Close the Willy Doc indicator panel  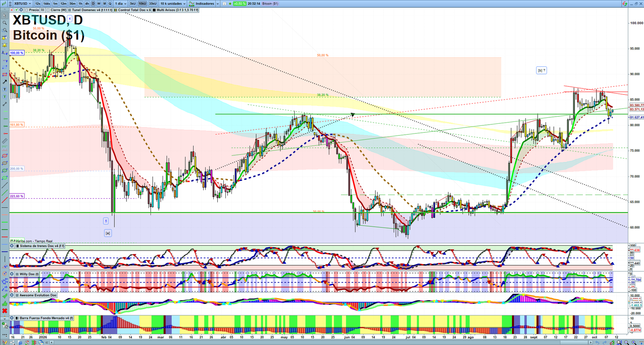pyautogui.click(x=12, y=274)
